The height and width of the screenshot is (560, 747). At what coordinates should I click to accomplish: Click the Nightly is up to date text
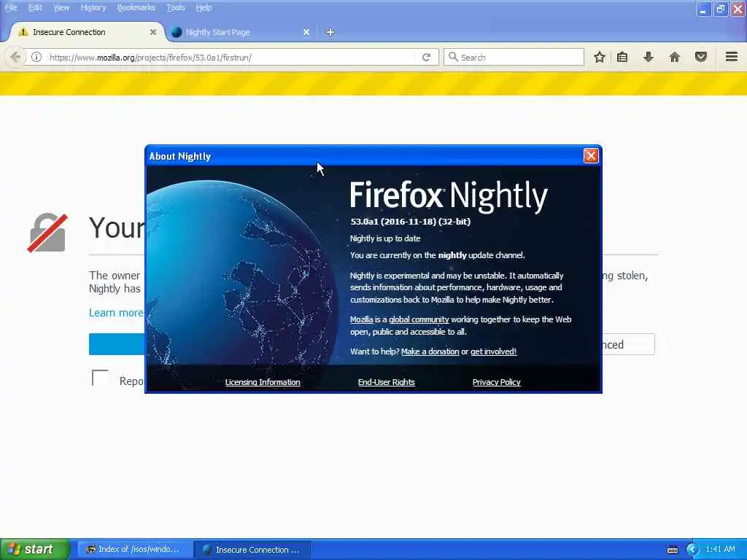(385, 238)
